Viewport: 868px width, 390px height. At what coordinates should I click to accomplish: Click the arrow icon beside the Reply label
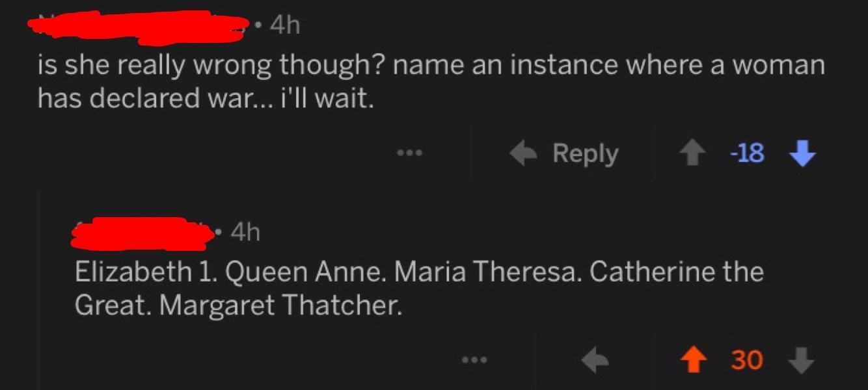524,154
